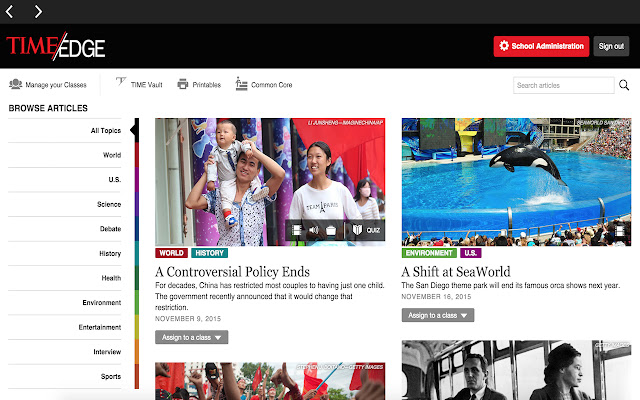
Task: Click the green ENVIRONMENT tag
Action: pos(429,253)
